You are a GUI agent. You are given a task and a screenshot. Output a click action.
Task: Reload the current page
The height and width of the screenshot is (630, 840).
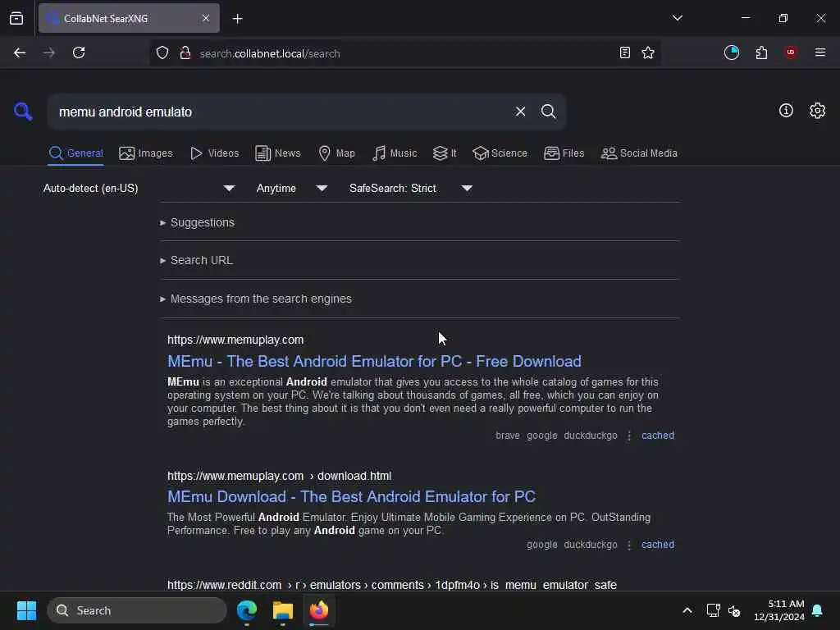[79, 53]
